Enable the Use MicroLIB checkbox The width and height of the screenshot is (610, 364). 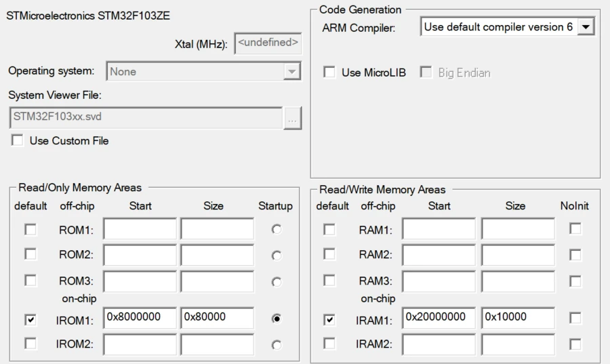click(329, 73)
